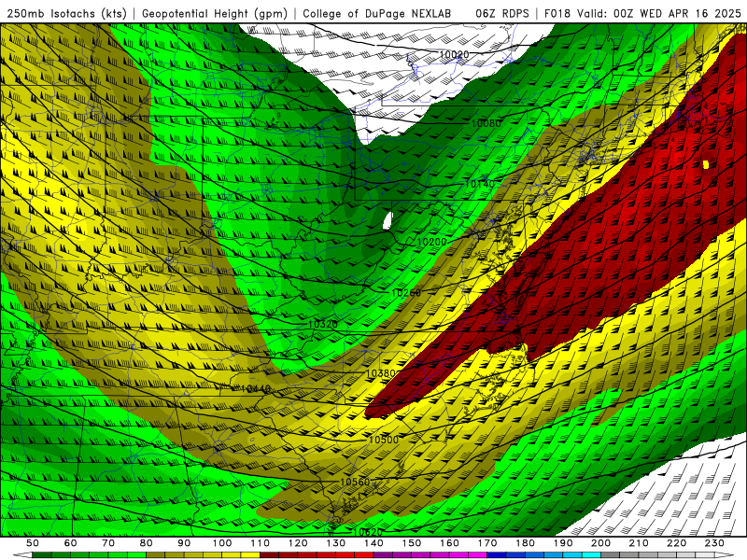This screenshot has width=747, height=560.
Task: Click the 70 label on the legend
Action: (108, 543)
